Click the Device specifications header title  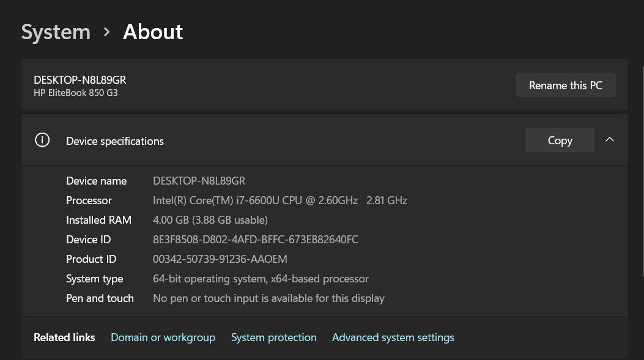click(x=115, y=141)
